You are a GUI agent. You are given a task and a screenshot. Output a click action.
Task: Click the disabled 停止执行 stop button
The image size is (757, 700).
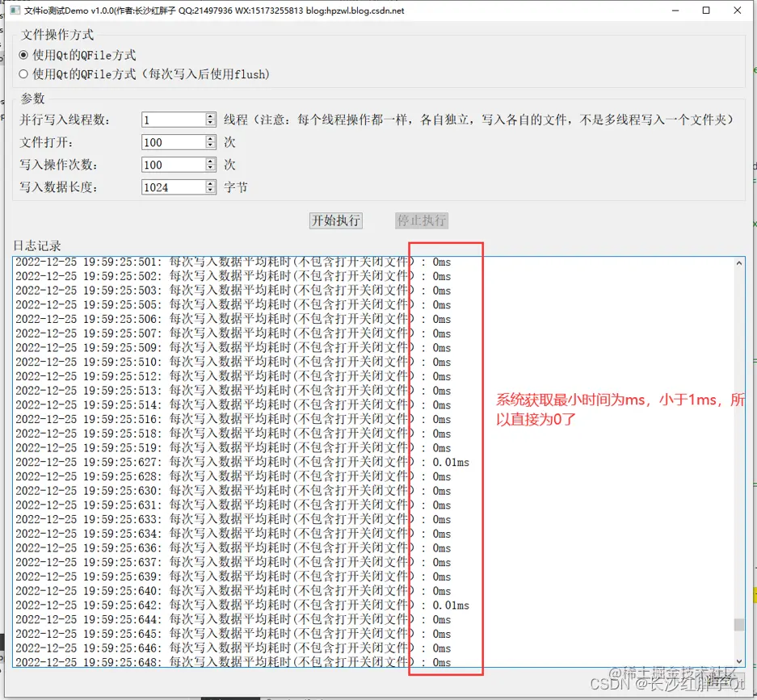coord(422,220)
